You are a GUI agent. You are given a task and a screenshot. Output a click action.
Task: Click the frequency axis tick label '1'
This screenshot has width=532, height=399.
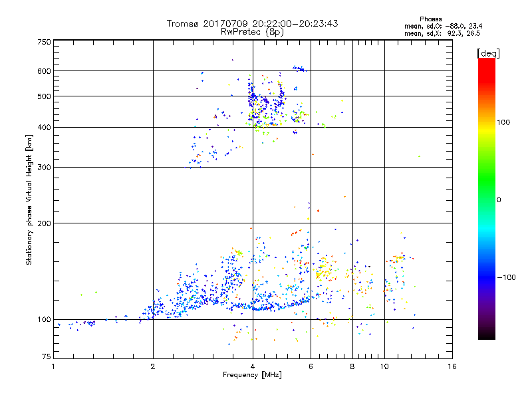[53, 366]
